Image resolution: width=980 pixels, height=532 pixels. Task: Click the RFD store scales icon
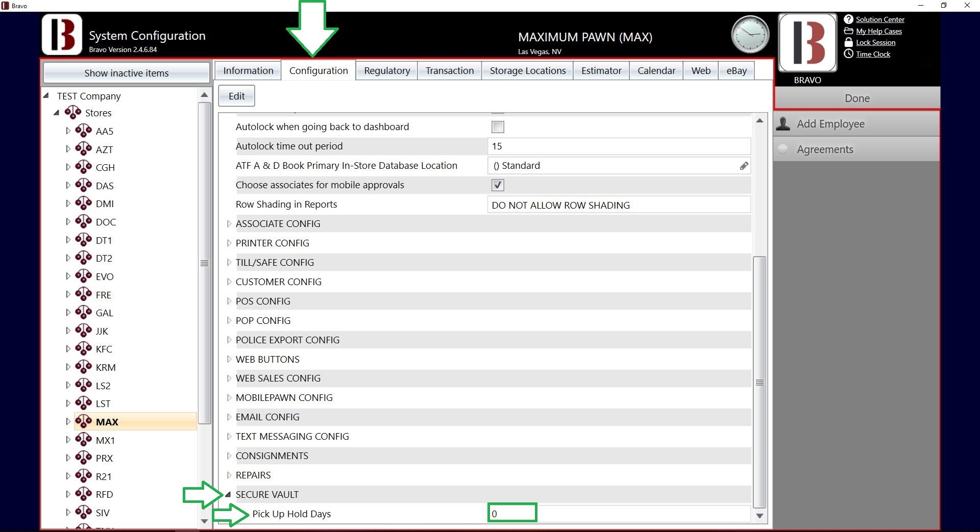click(84, 494)
